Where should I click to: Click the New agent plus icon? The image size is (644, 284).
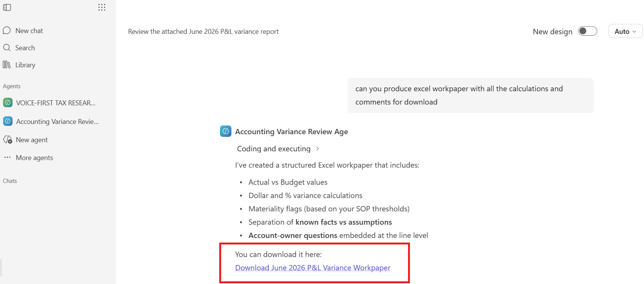tap(8, 140)
